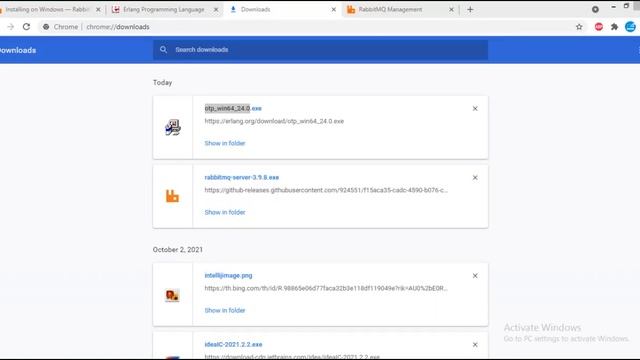Remove otp_win64_24.0.exe from the list
Screen dimensions: 640x360
(x=475, y=109)
